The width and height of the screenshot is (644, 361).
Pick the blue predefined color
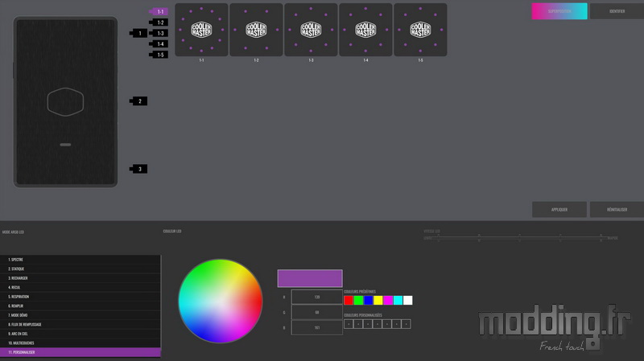coord(369,300)
